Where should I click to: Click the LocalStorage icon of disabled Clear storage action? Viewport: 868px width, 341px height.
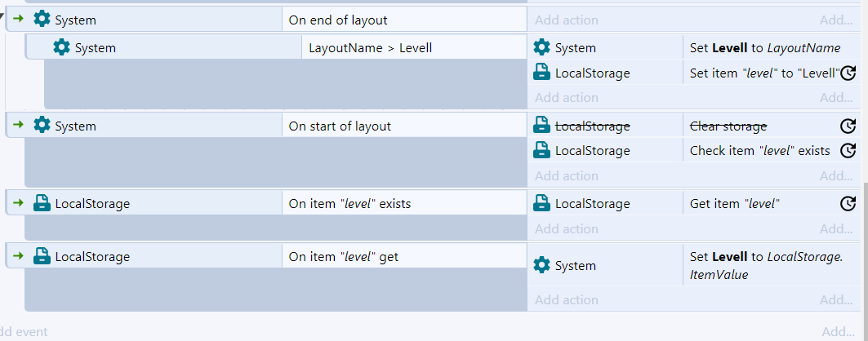pos(541,126)
